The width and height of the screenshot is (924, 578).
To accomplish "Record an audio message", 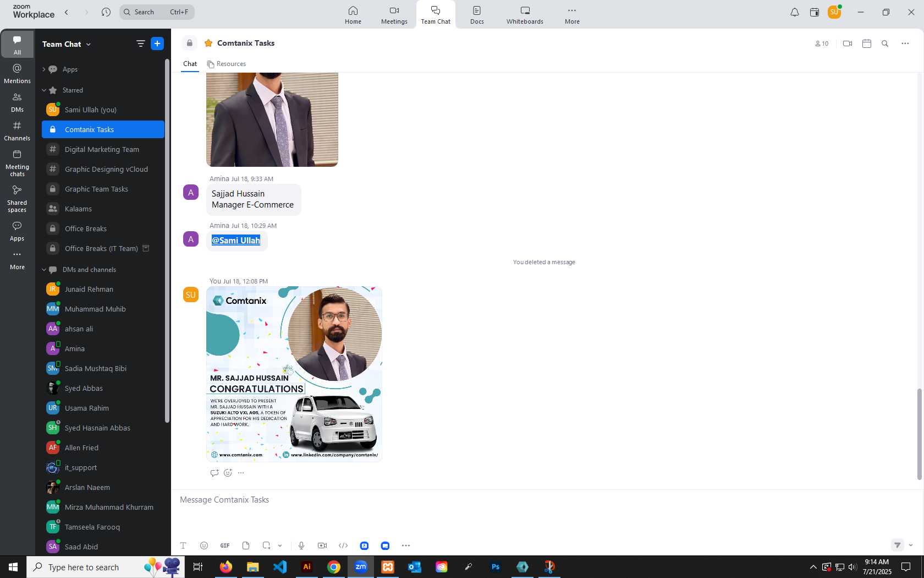I will tap(301, 546).
